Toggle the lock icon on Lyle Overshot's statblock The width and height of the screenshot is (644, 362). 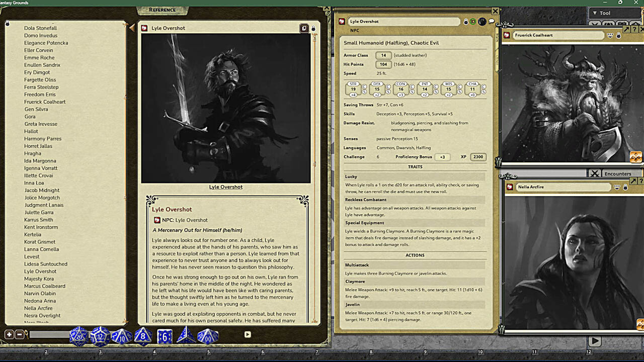tap(465, 21)
